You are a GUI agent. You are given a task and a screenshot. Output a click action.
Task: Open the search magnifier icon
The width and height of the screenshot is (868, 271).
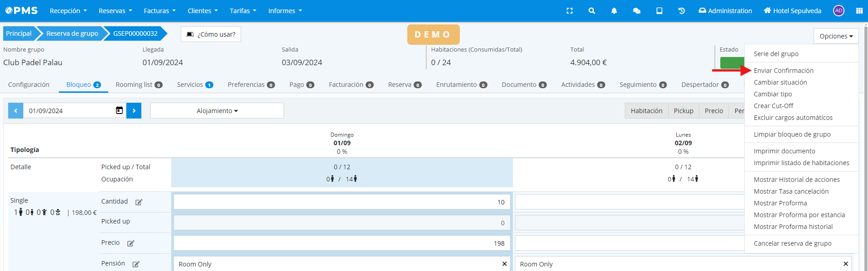click(x=592, y=11)
